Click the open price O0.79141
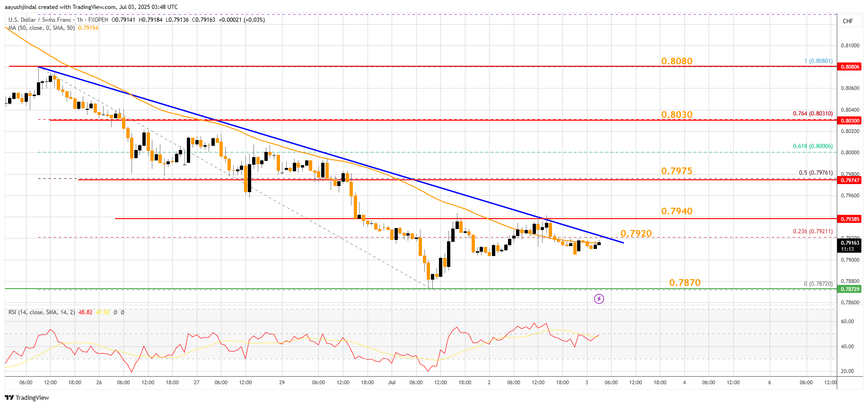This screenshot has width=868, height=406. (x=124, y=20)
